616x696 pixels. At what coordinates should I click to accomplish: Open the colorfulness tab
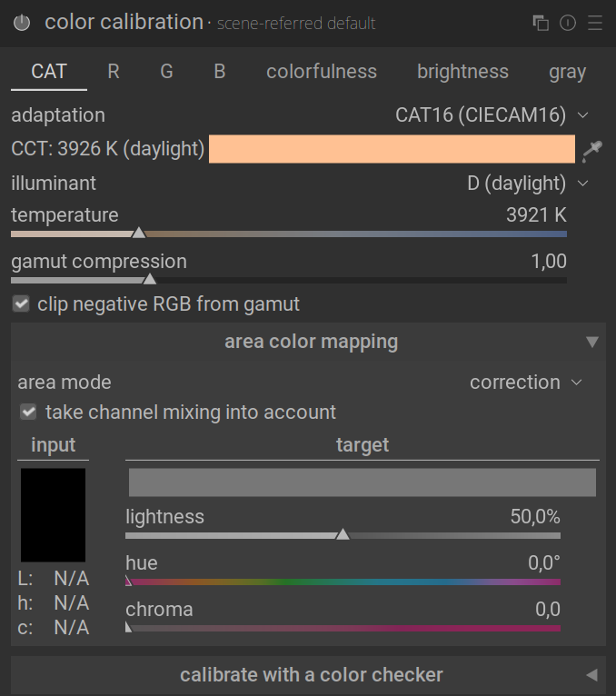click(322, 72)
